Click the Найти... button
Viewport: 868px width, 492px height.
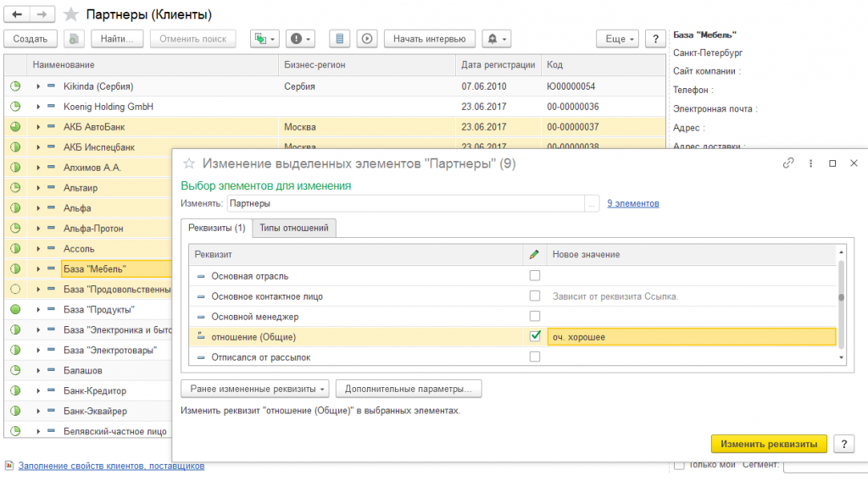click(117, 39)
